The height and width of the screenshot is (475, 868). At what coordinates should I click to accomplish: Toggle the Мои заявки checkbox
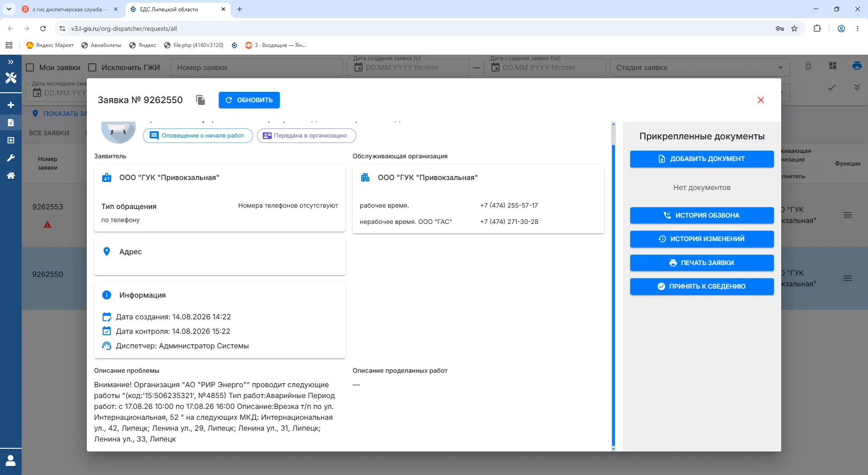[30, 67]
